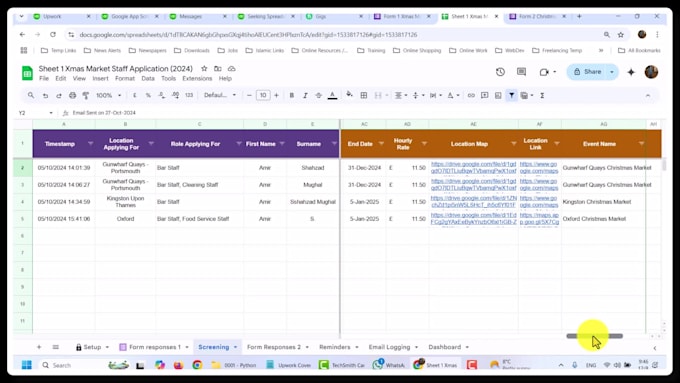680x383 pixels.
Task: Open filter views dropdown
Action: (x=526, y=95)
